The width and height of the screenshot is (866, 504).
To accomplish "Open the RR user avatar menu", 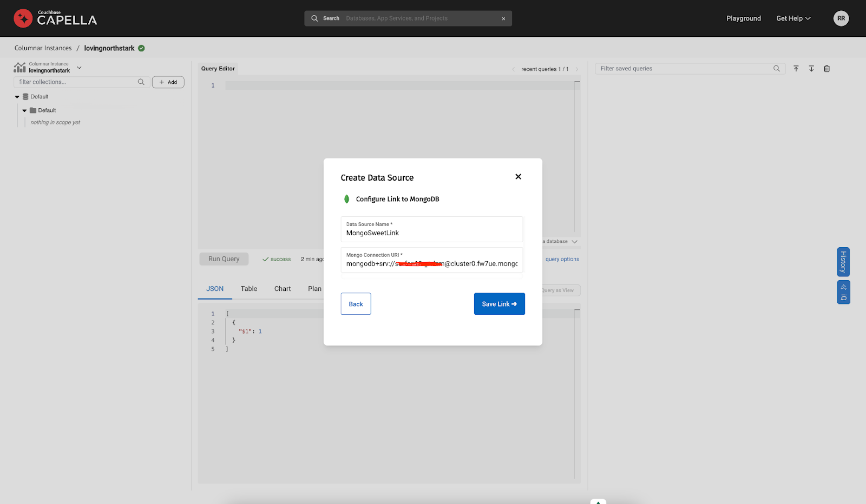I will pyautogui.click(x=841, y=18).
